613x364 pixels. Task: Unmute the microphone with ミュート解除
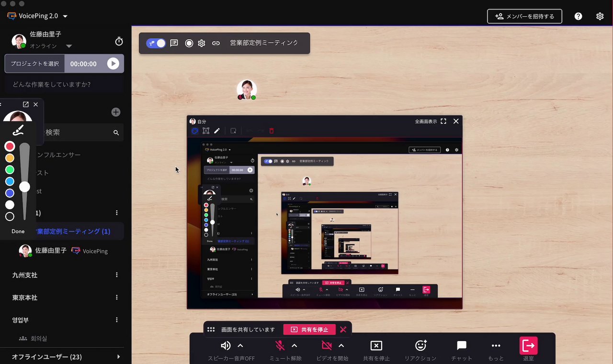[280, 346]
